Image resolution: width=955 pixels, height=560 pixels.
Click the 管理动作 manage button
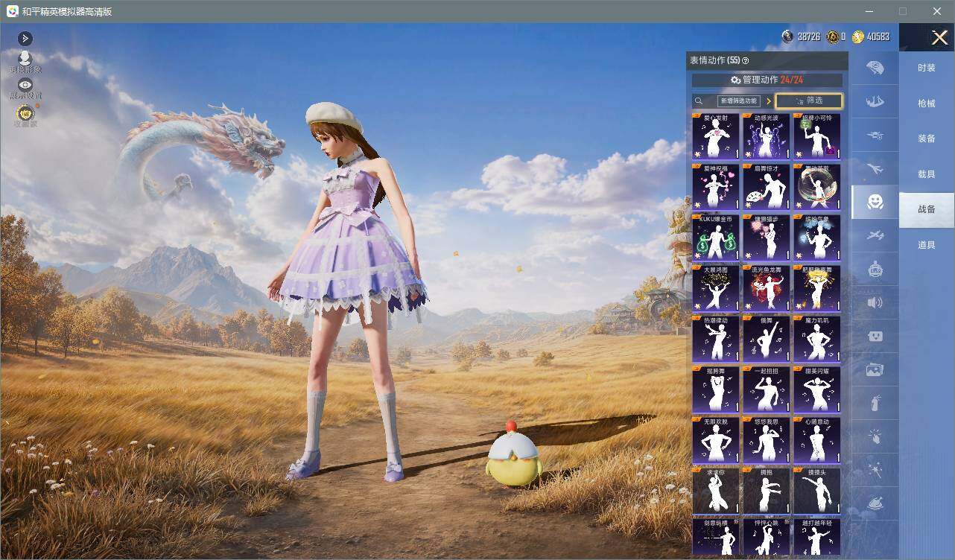coord(767,80)
